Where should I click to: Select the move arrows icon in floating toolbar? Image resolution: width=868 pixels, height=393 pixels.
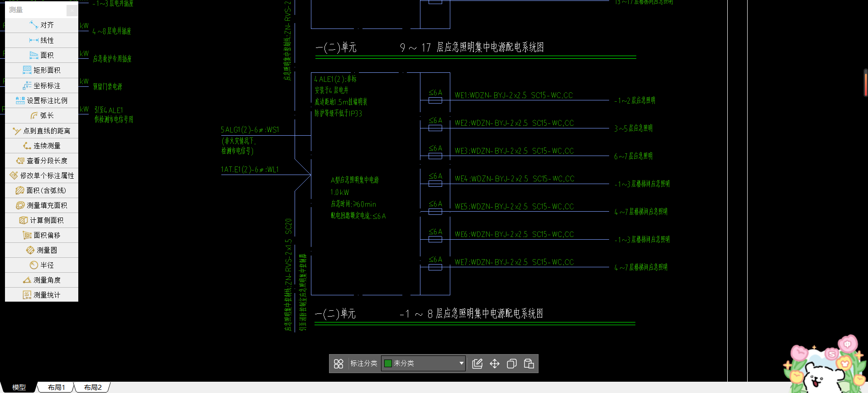pos(495,364)
